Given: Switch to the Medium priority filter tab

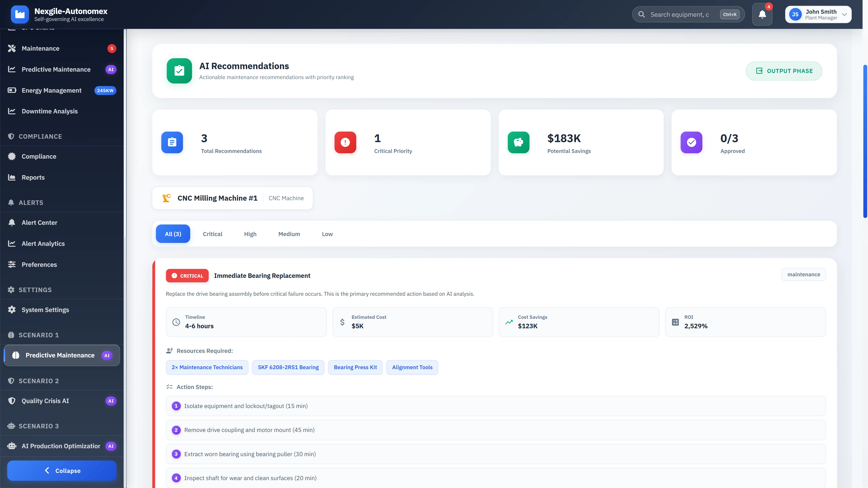Looking at the screenshot, I should click(289, 234).
